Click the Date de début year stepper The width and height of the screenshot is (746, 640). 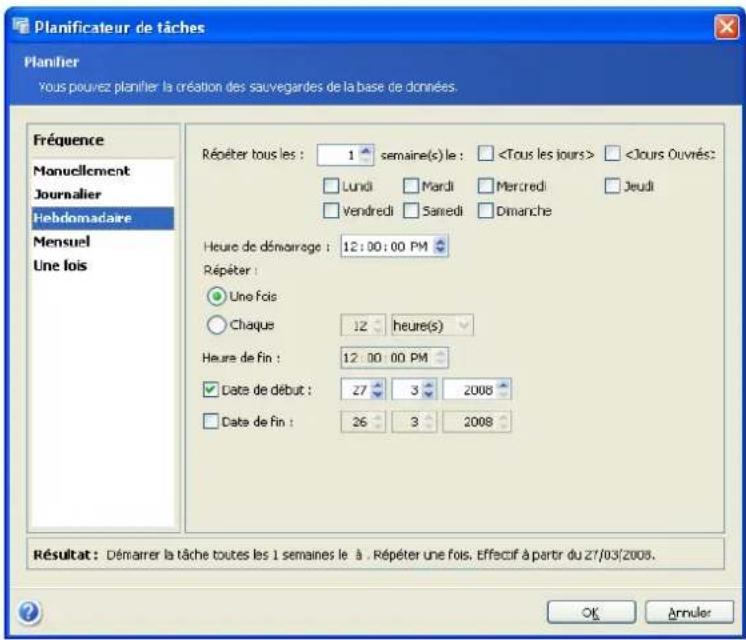coord(503,390)
